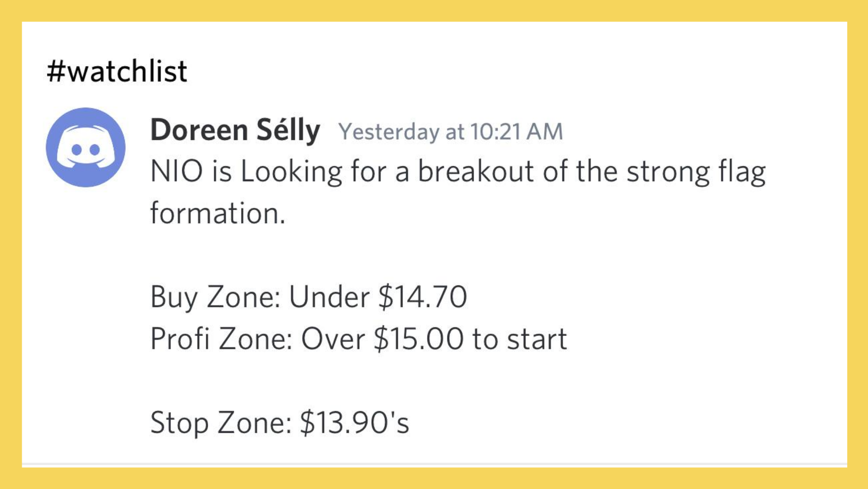868x489 pixels.
Task: Click the word "Under" in Buy Zone line
Action: coord(329,297)
